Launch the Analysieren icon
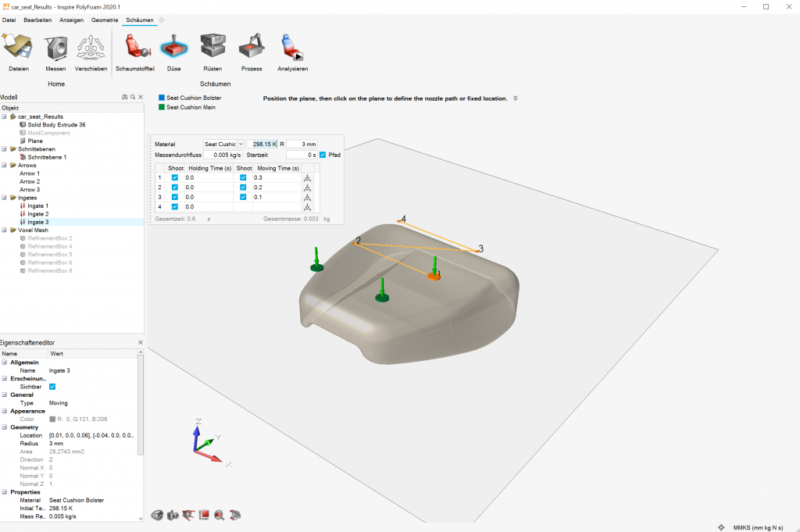Viewport: 800px width, 532px height. point(292,47)
